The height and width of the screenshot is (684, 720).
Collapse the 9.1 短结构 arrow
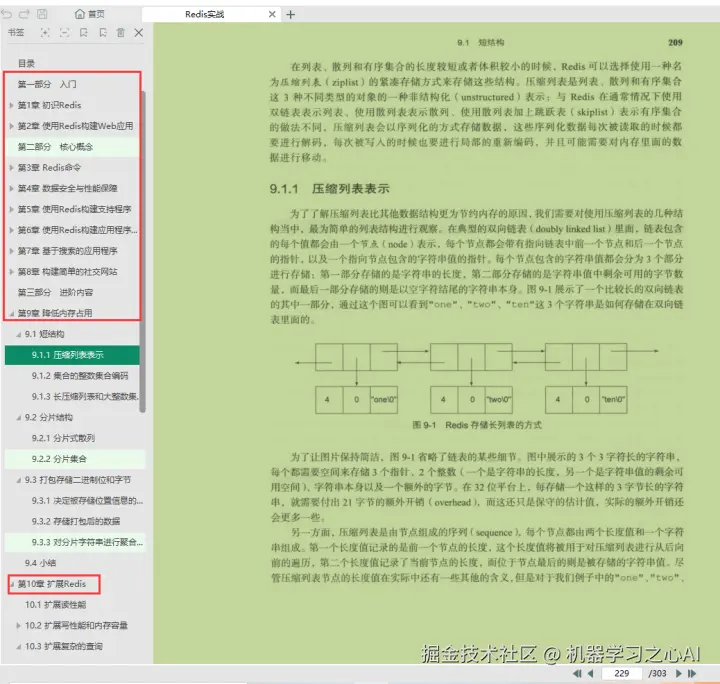click(x=19, y=334)
